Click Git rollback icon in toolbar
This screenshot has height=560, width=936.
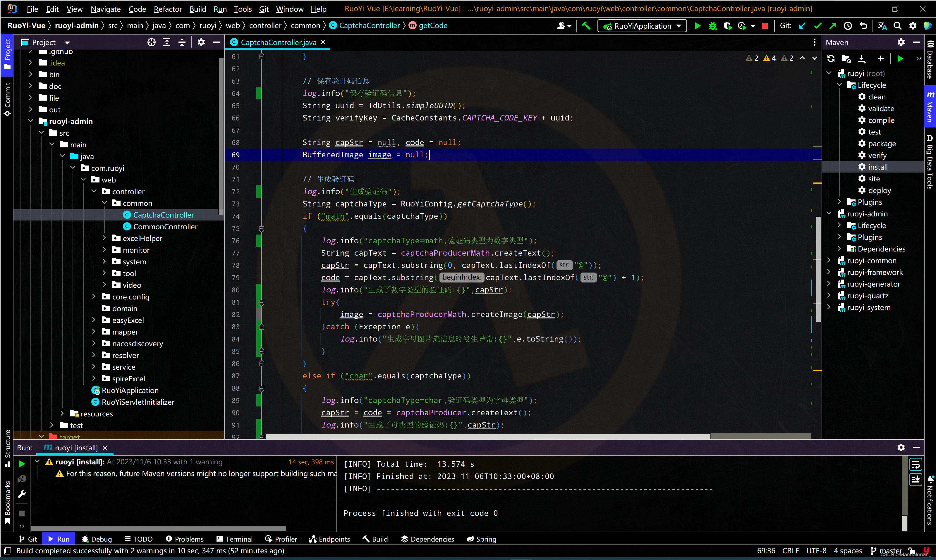tap(863, 26)
